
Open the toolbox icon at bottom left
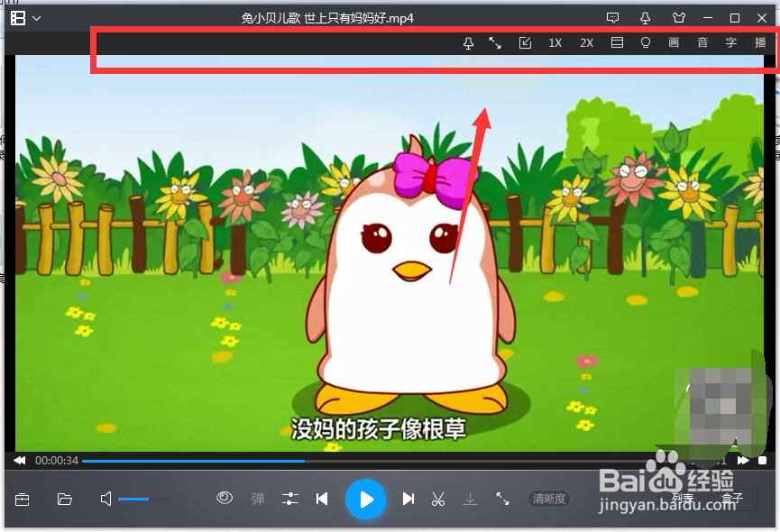[x=23, y=500]
